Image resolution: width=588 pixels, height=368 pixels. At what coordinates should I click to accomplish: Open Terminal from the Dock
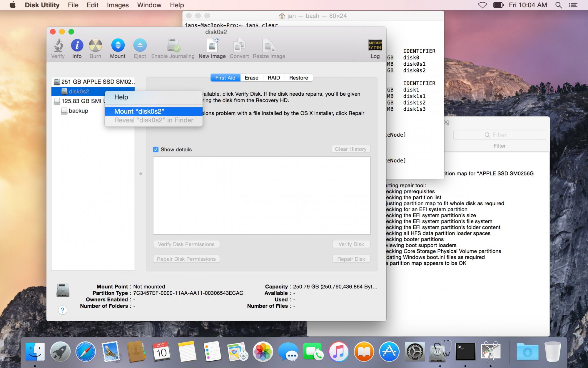pos(465,352)
